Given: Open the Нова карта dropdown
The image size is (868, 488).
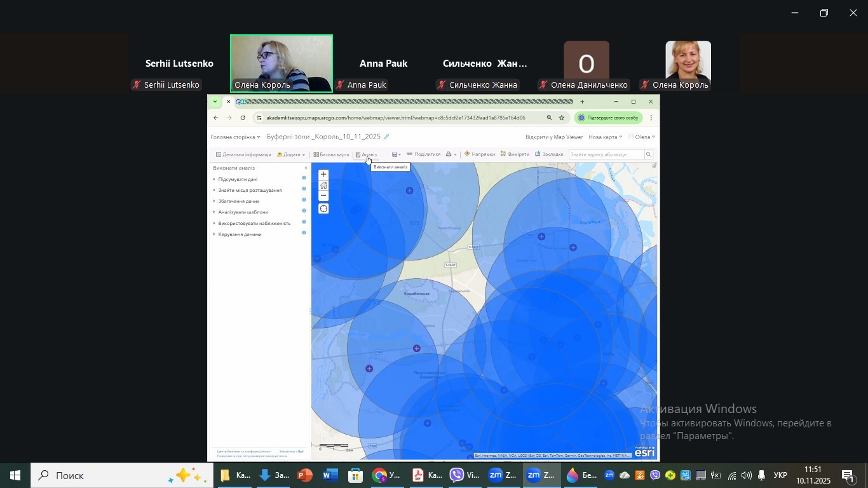Looking at the screenshot, I should point(605,137).
